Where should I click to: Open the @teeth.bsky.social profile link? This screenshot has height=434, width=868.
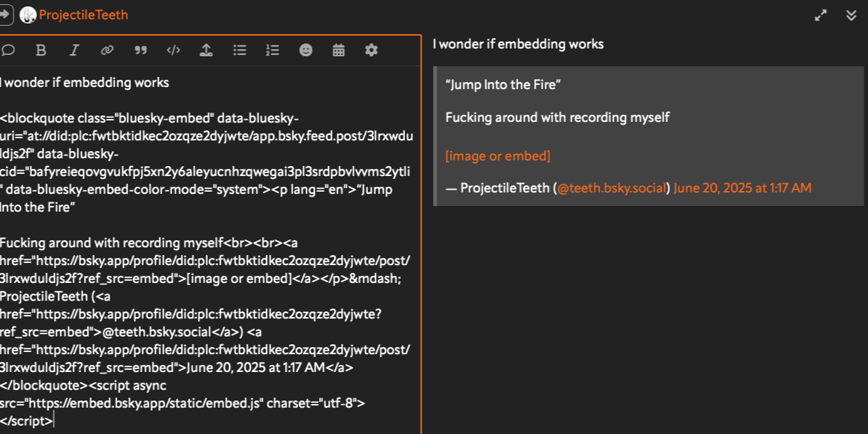[612, 188]
